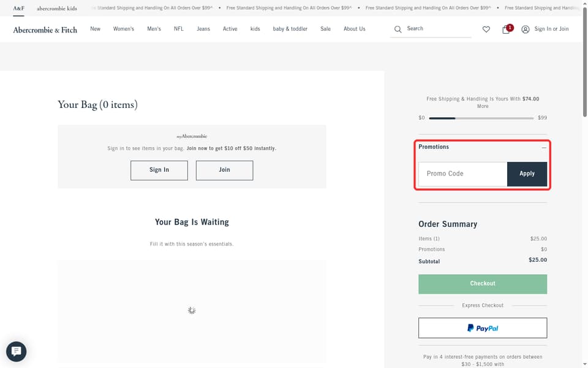The width and height of the screenshot is (588, 368).
Task: Collapse the Promotions section
Action: 544,148
